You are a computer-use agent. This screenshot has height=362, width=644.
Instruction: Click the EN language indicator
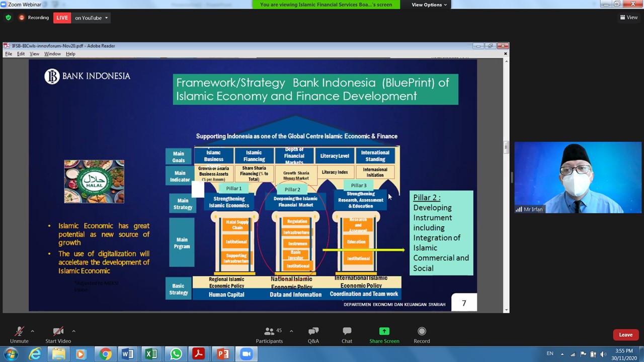pos(550,354)
